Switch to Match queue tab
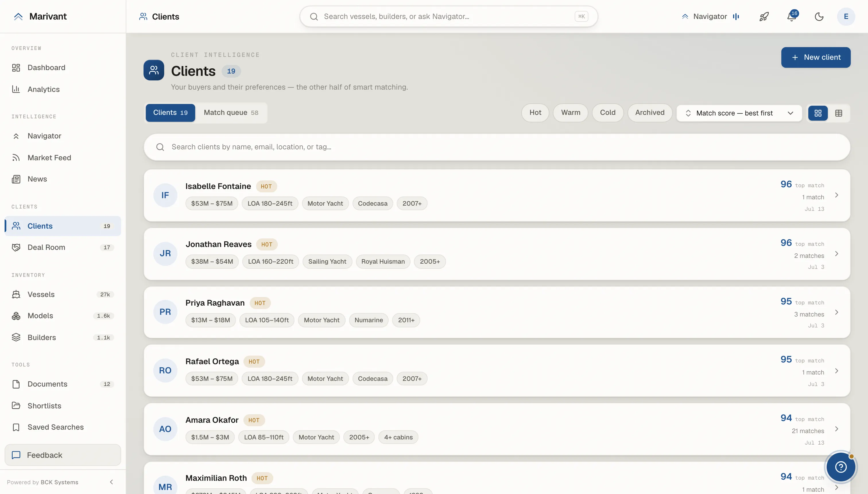This screenshot has width=868, height=494. click(231, 113)
